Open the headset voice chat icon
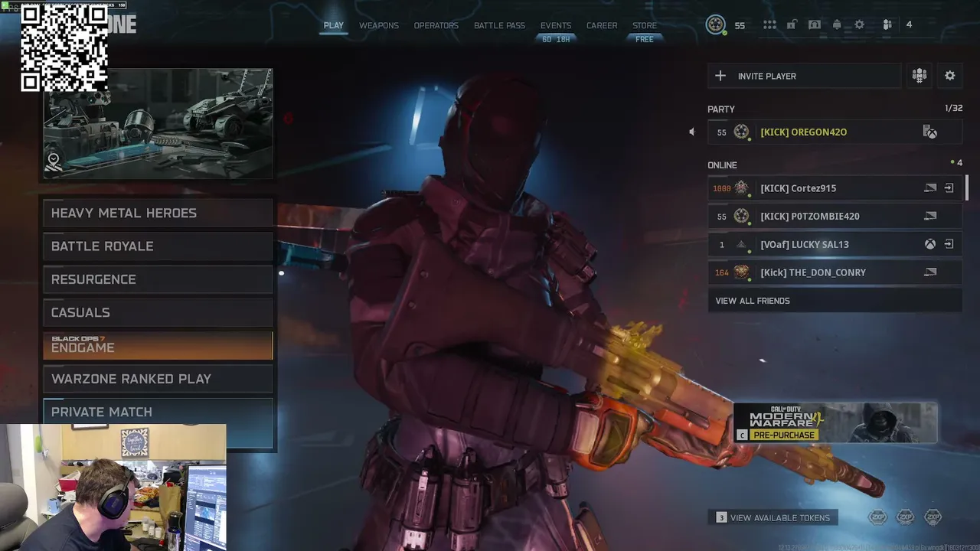 coord(815,24)
